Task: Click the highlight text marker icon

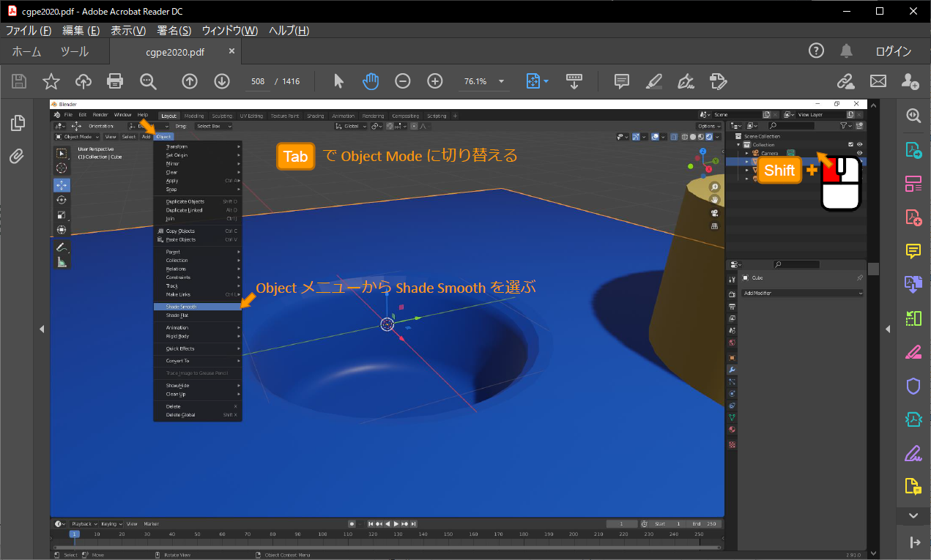Action: 655,81
